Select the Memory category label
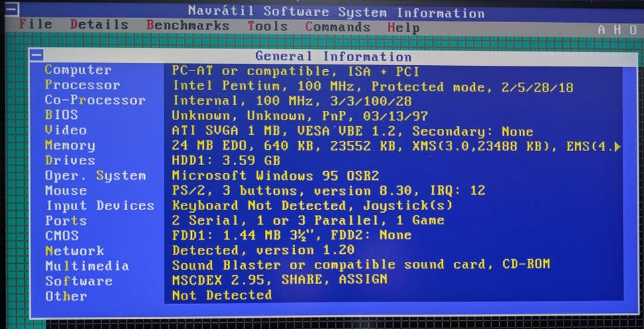The height and width of the screenshot is (329, 644). (x=70, y=146)
